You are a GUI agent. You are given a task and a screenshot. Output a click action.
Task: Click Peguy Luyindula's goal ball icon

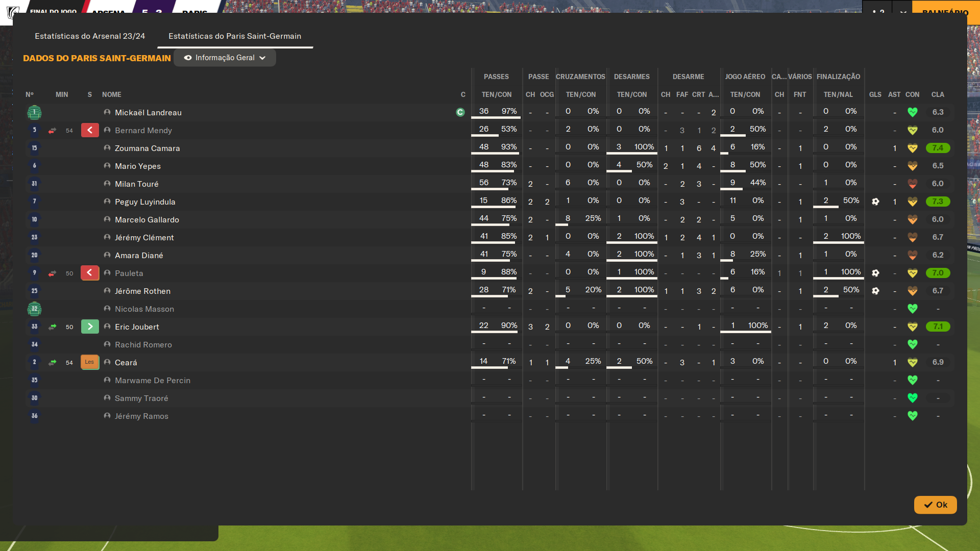tap(875, 202)
